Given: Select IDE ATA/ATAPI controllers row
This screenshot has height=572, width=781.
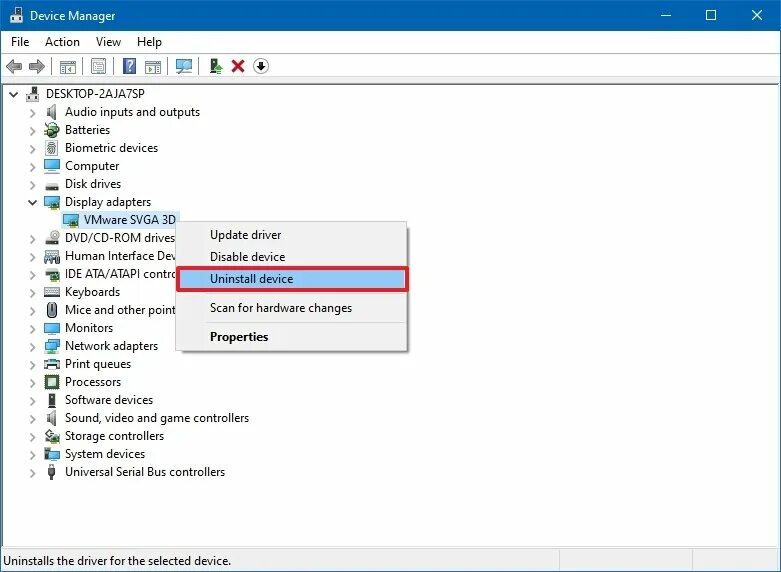Looking at the screenshot, I should tap(120, 274).
